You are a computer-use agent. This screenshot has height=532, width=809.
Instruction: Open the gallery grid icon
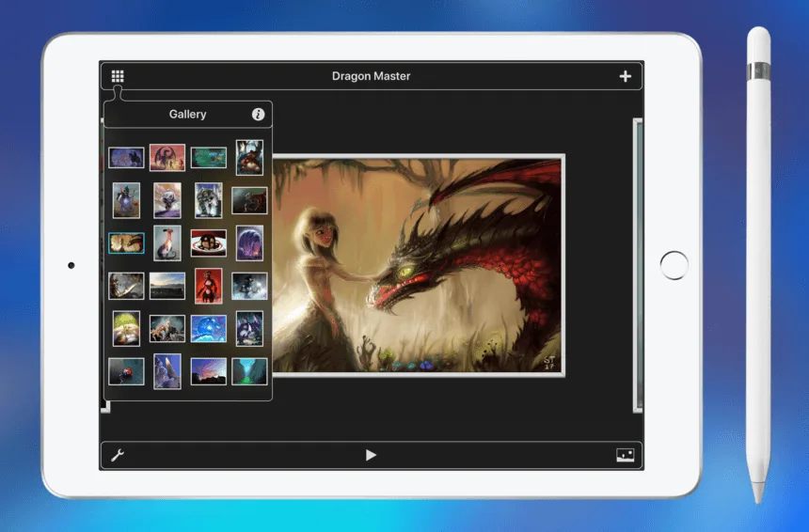(x=118, y=76)
